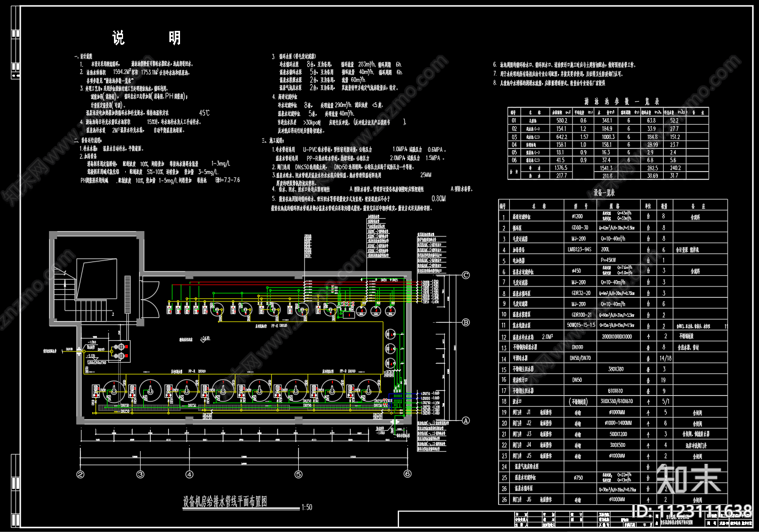This screenshot has height=532, width=759.
Task: Select value "1008.3" in pool parameter table
Action: click(607, 137)
